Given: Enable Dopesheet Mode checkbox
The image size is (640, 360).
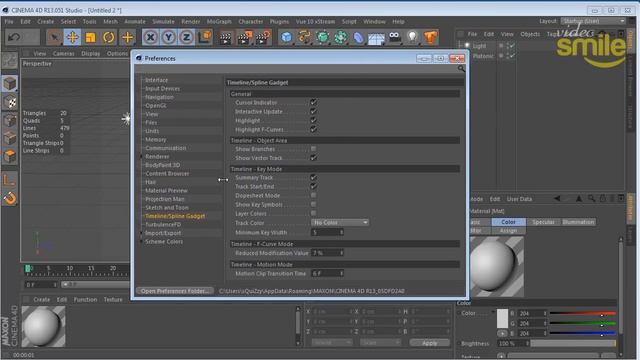Looking at the screenshot, I should pyautogui.click(x=313, y=196).
